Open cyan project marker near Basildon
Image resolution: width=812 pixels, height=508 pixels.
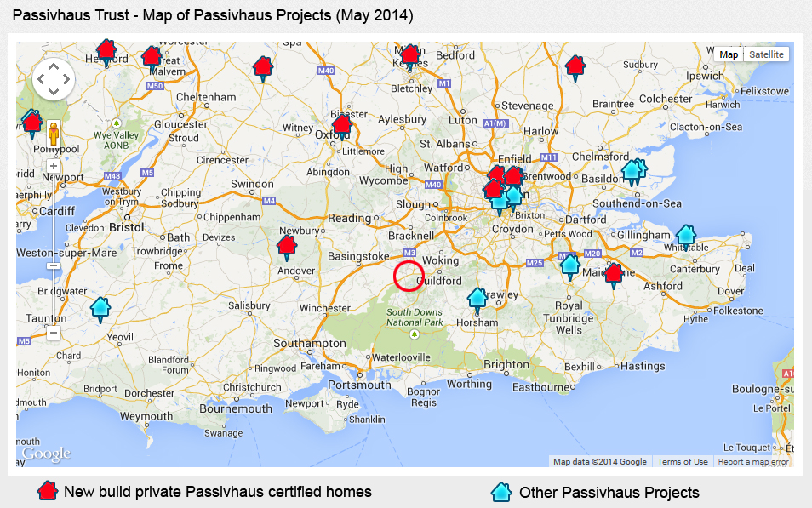click(x=632, y=170)
